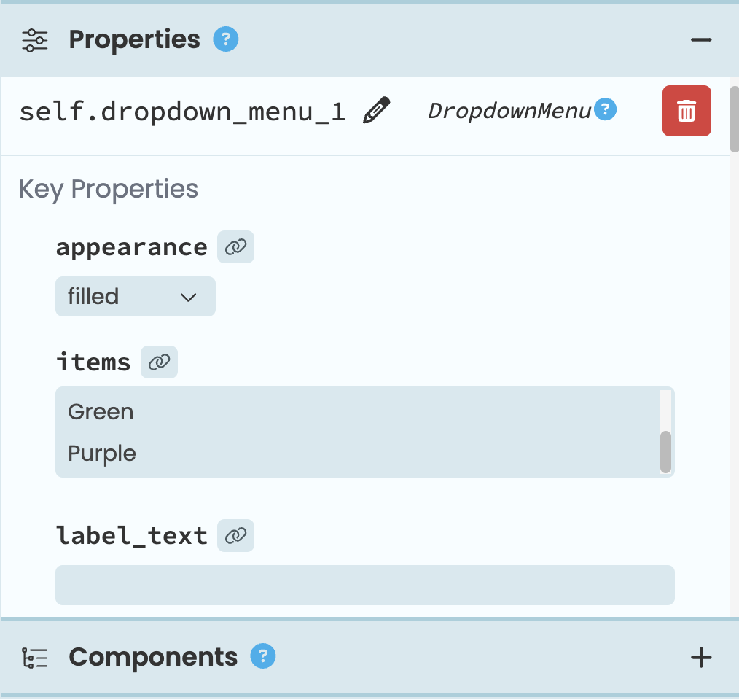Toggle data binding for items property
Image resolution: width=739 pixels, height=700 pixels.
pyautogui.click(x=159, y=362)
